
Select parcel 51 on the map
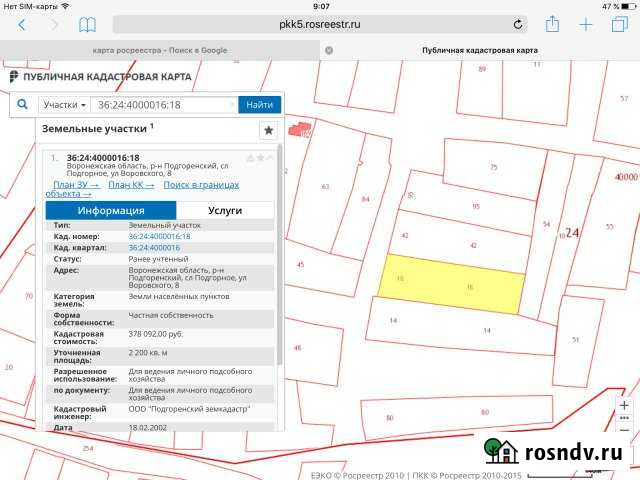tap(576, 340)
